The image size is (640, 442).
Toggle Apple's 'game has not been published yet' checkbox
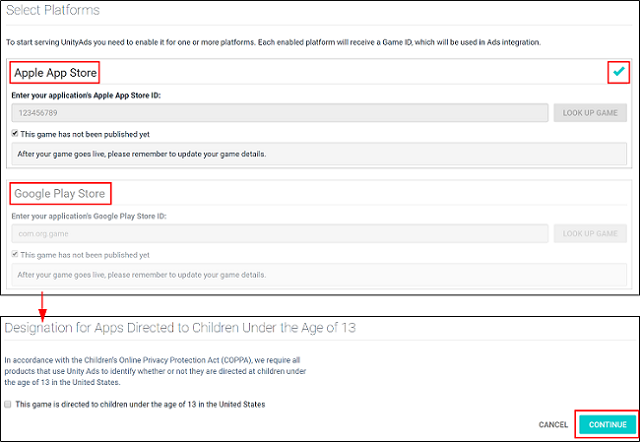point(15,134)
